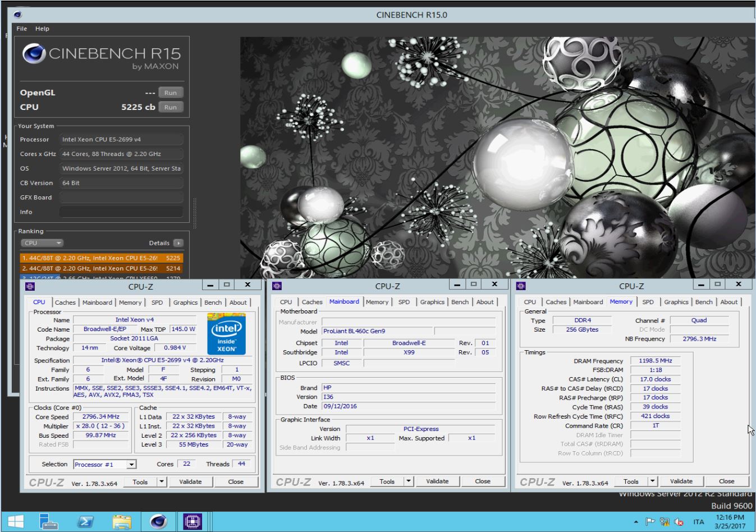Image resolution: width=756 pixels, height=532 pixels.
Task: Open the ranking CPU dropdown
Action: pos(43,243)
